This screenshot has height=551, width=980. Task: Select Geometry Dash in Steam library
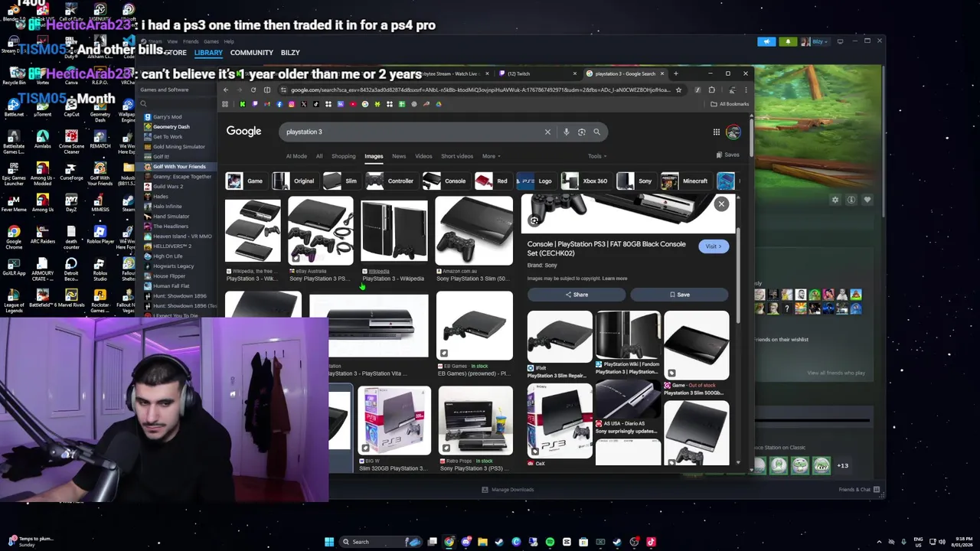click(x=171, y=127)
